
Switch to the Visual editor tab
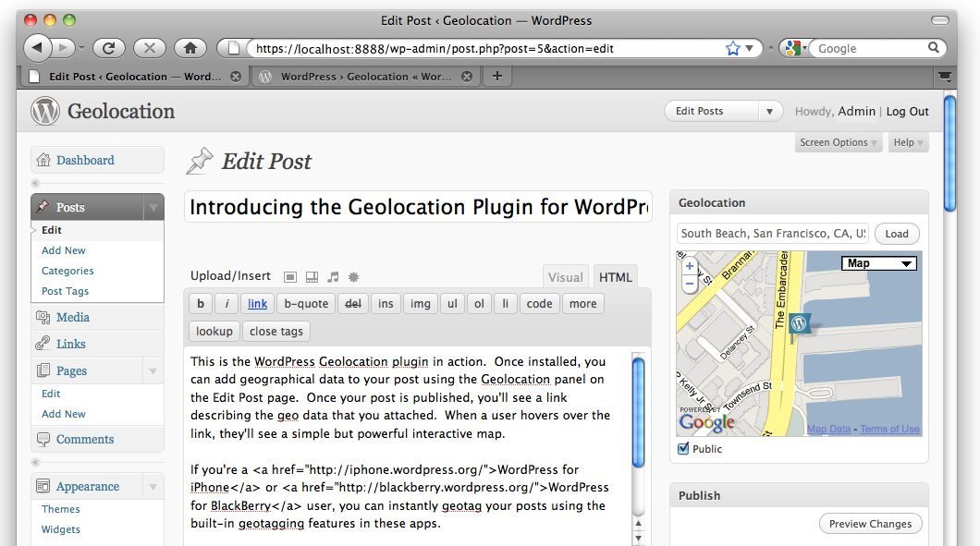coord(566,277)
